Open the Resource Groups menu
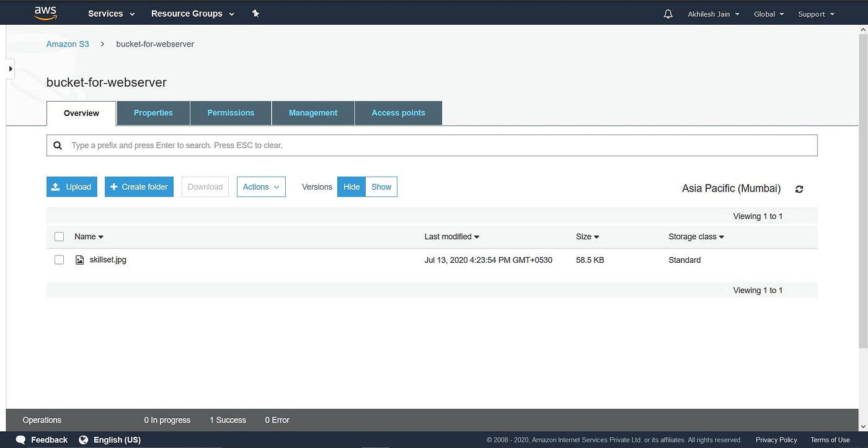 pyautogui.click(x=193, y=14)
